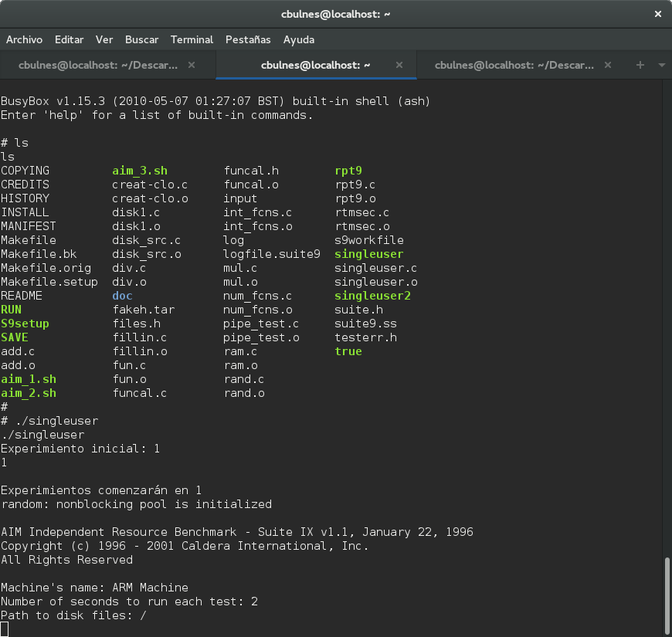Click the S9setup file name
Screen dimensions: 672x637
click(25, 324)
